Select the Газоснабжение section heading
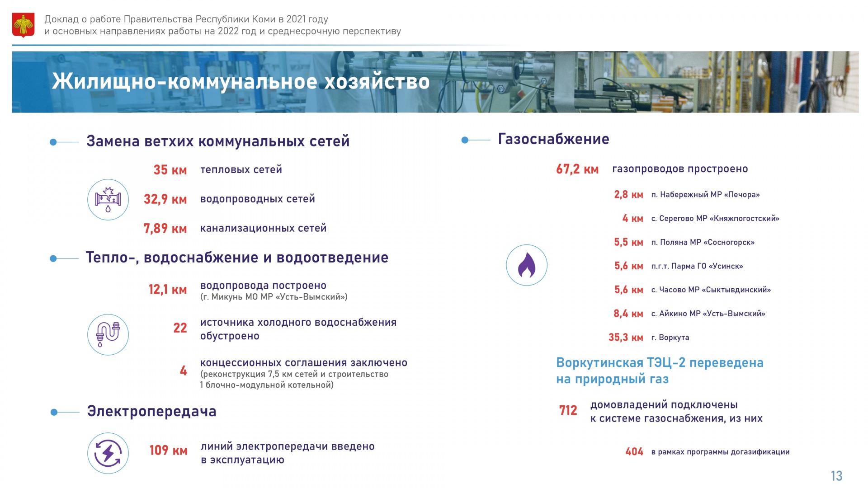The width and height of the screenshot is (868, 488). point(553,139)
